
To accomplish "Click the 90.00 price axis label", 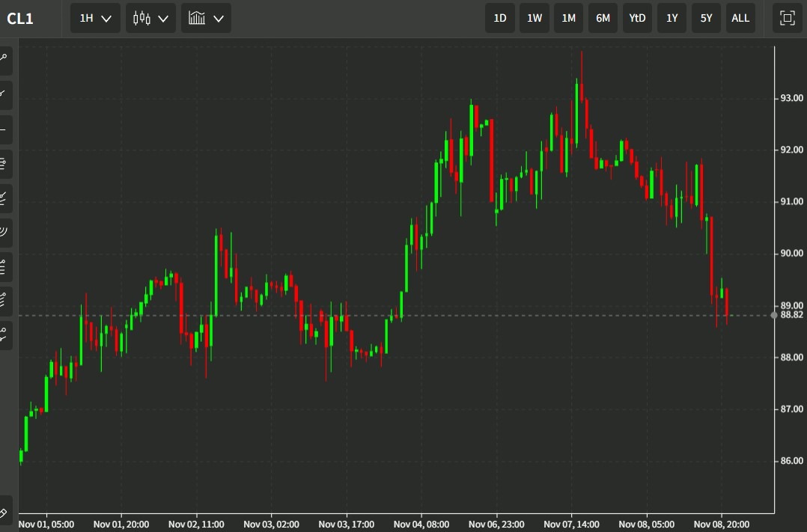I will click(x=791, y=253).
